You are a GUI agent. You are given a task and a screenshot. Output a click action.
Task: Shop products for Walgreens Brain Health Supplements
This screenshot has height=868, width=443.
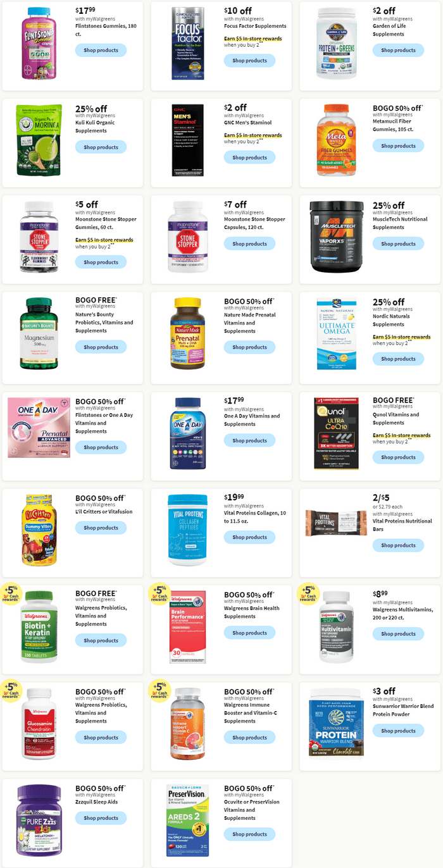249,633
